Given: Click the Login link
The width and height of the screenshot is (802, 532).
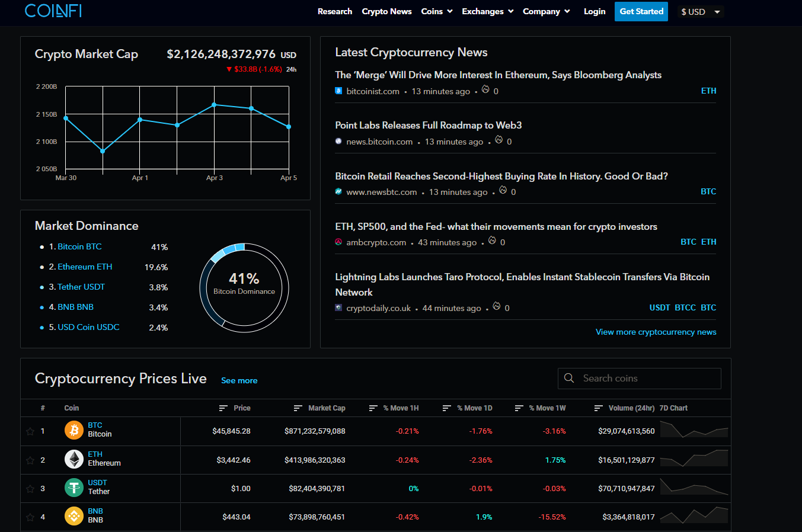Looking at the screenshot, I should [595, 11].
